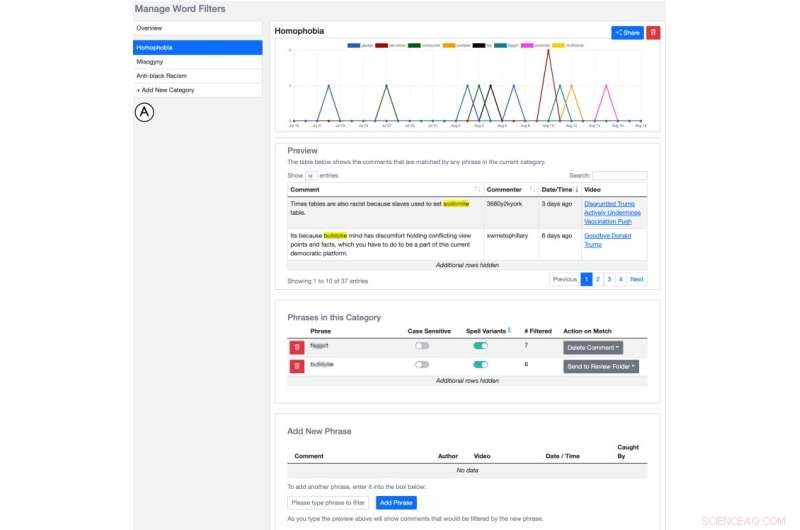Open the Show entries count dropdown

tap(311, 175)
